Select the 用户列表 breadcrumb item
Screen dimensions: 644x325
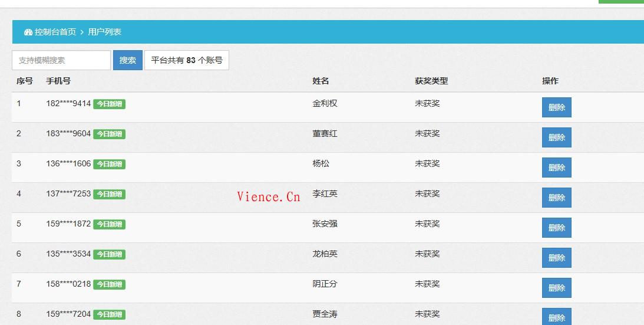pyautogui.click(x=104, y=32)
